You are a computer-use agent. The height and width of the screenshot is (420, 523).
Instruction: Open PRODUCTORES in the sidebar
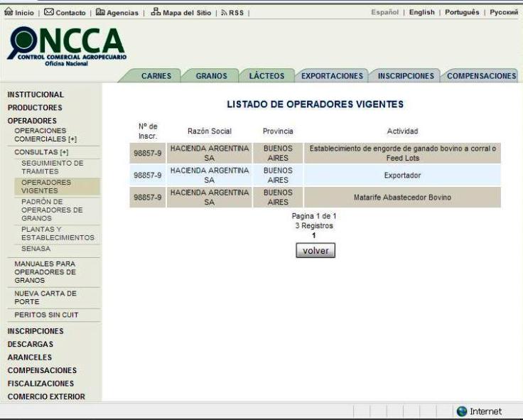coord(35,108)
